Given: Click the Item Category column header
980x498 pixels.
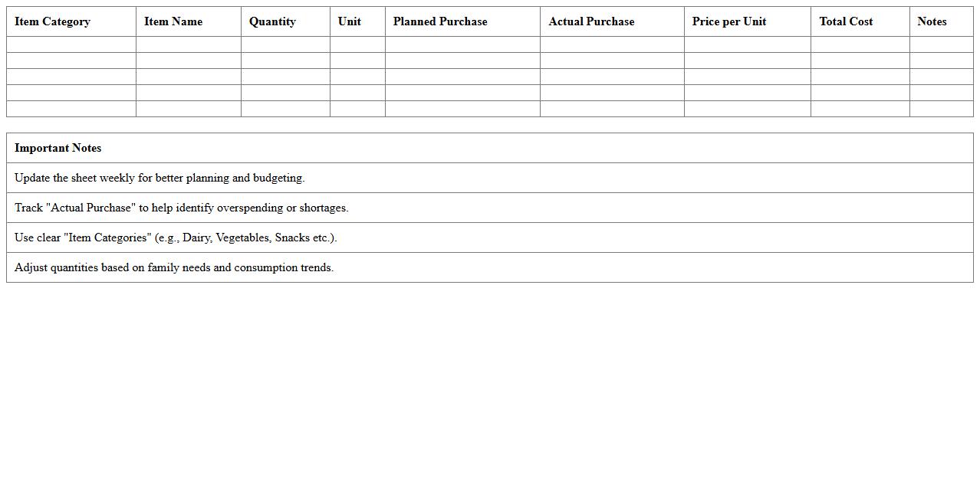Looking at the screenshot, I should point(52,21).
